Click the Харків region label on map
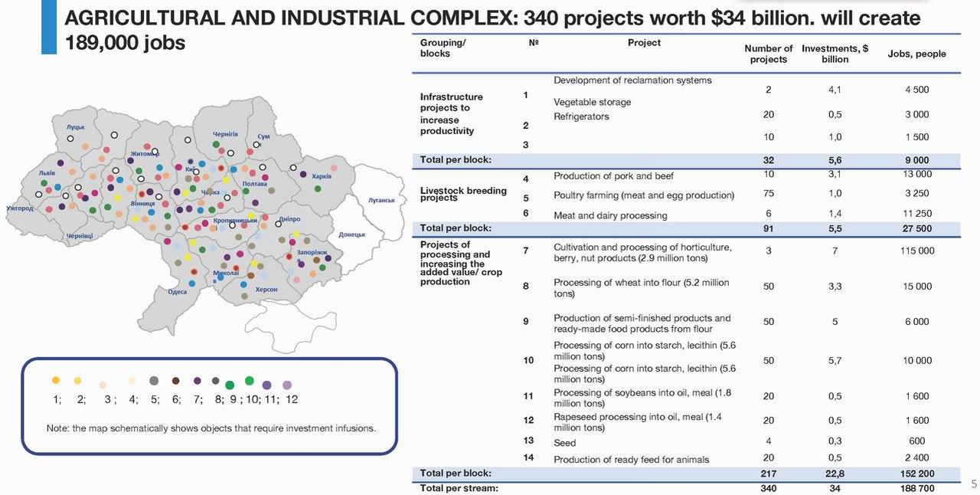The image size is (980, 495). (322, 177)
